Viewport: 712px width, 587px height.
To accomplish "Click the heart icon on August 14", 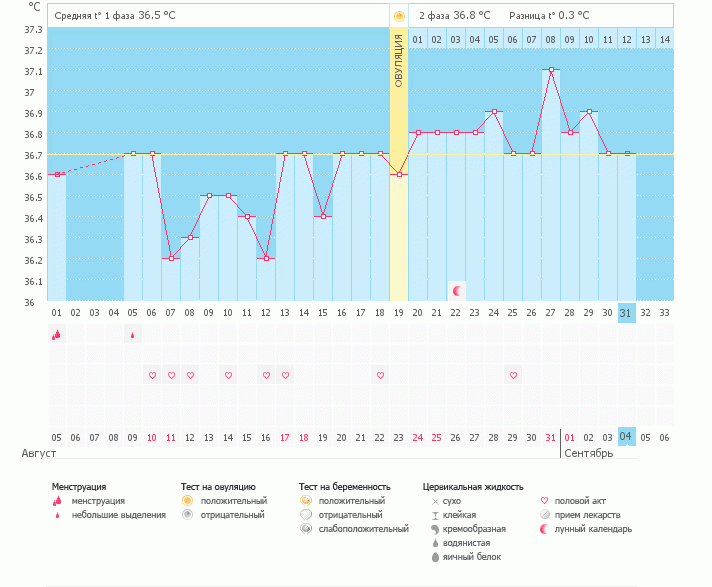I will [228, 375].
